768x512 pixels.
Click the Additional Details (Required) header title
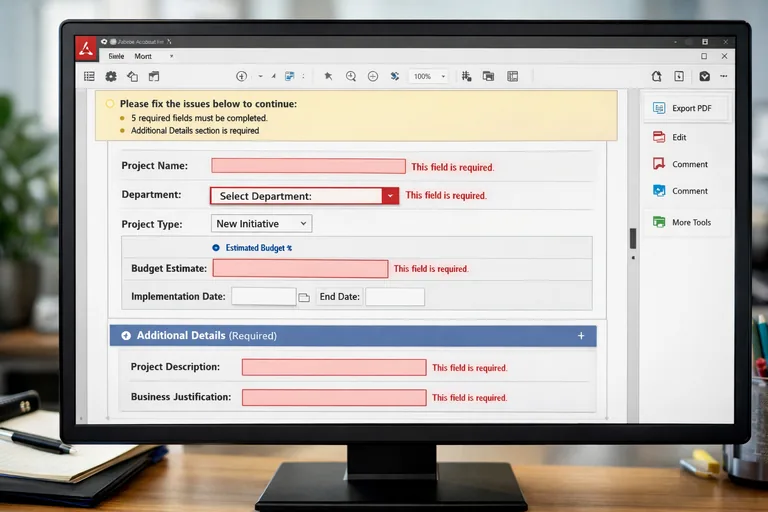click(x=207, y=336)
